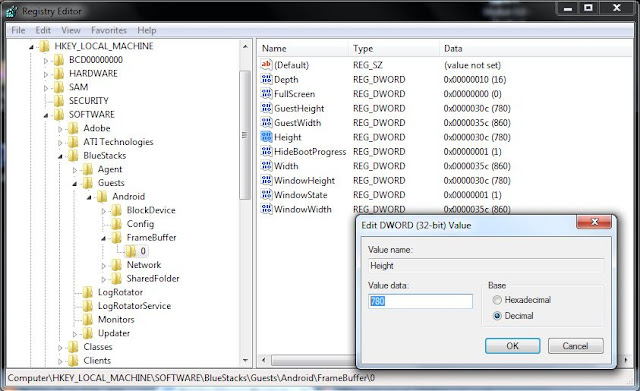Open the Edit menu

[x=43, y=30]
